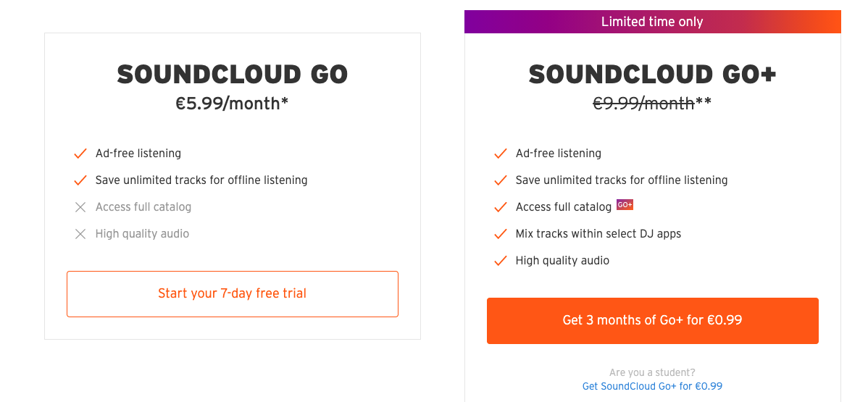Viewport: 868px width, 402px height.
Task: Click the GO+ badge icon
Action: [625, 205]
